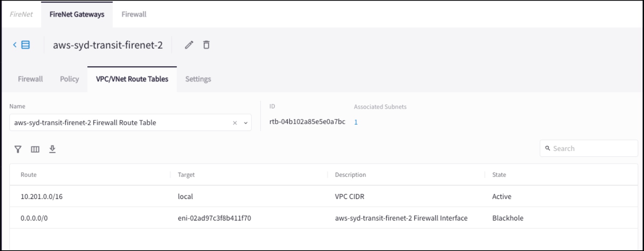
Task: Click the search magnifier icon
Action: point(547,148)
